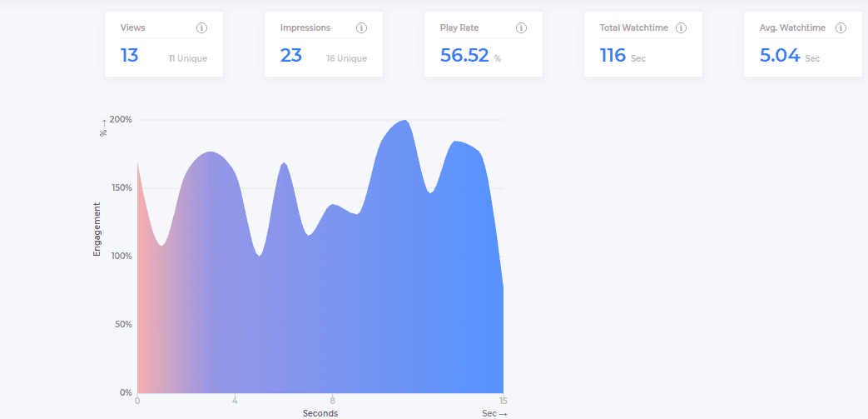Select the 11 Unique views label
The width and height of the screenshot is (868, 419).
click(x=187, y=58)
